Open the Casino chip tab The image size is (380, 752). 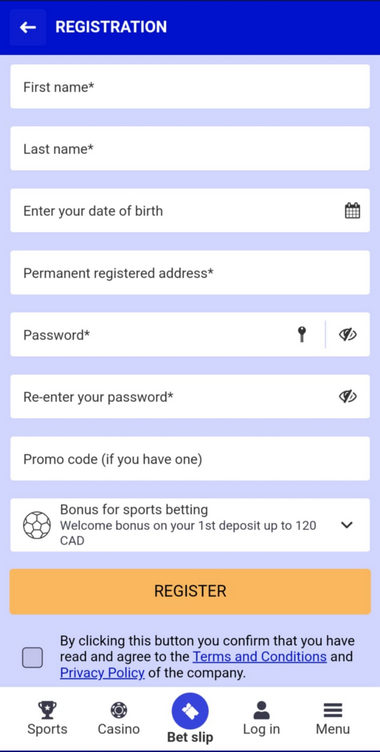pos(119,718)
